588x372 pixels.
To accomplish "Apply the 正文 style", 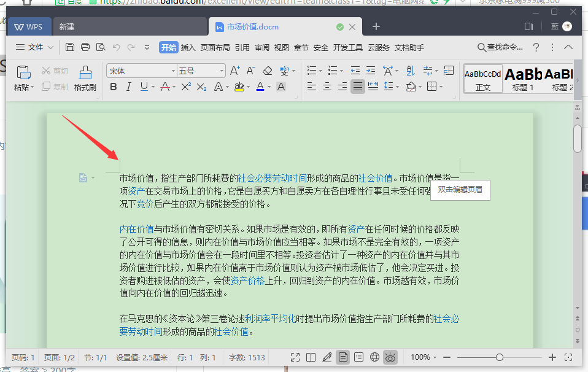I will pos(483,79).
